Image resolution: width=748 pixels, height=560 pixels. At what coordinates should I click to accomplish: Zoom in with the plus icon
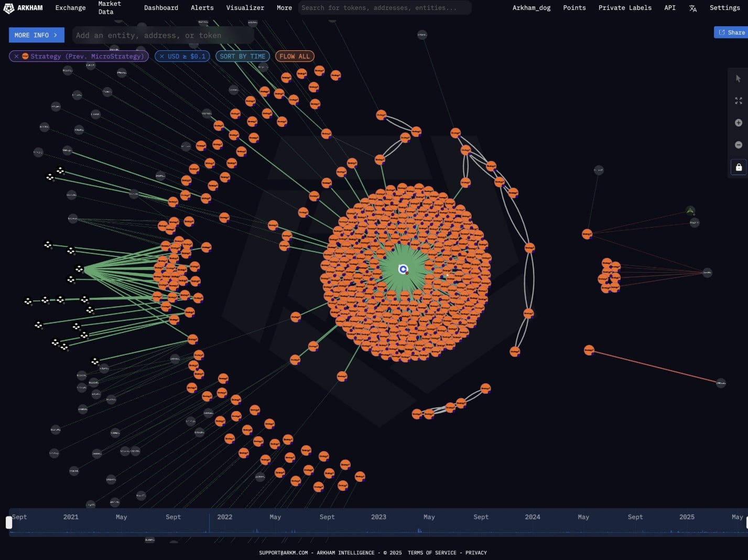point(739,123)
